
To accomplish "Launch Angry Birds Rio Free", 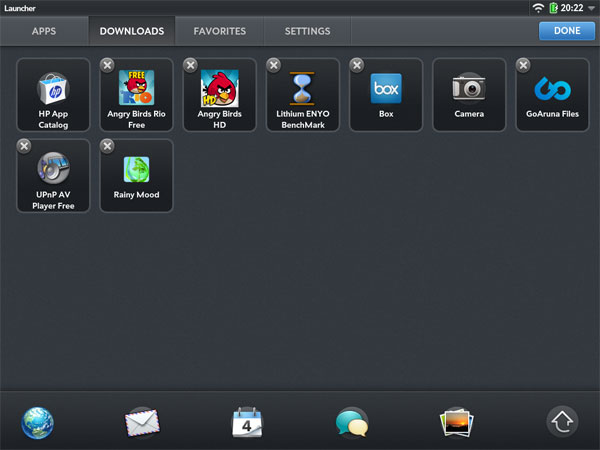I will [x=137, y=95].
